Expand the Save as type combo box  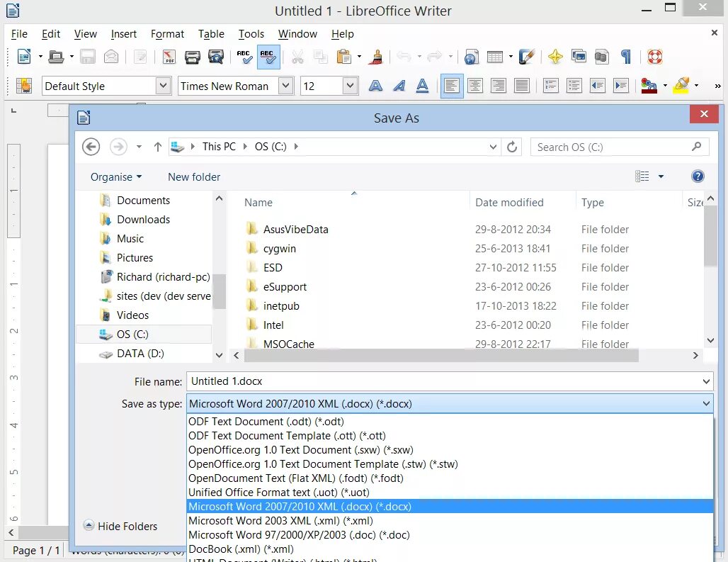click(x=450, y=404)
